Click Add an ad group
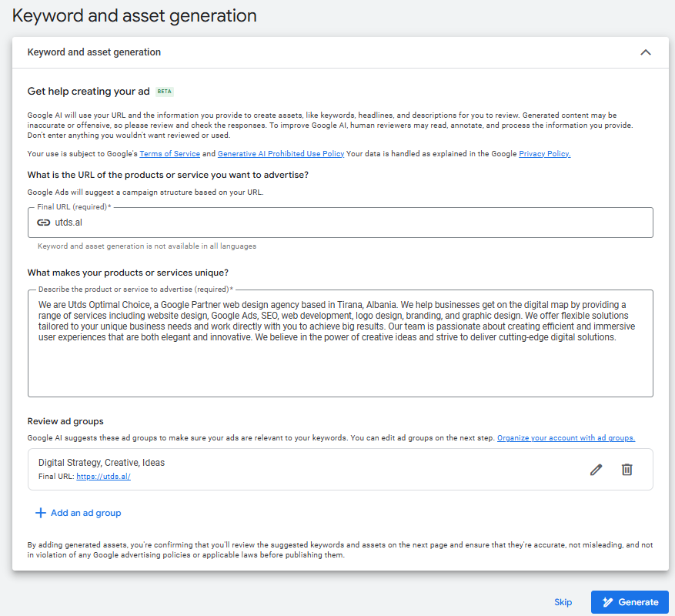This screenshot has width=675, height=616. pos(79,513)
